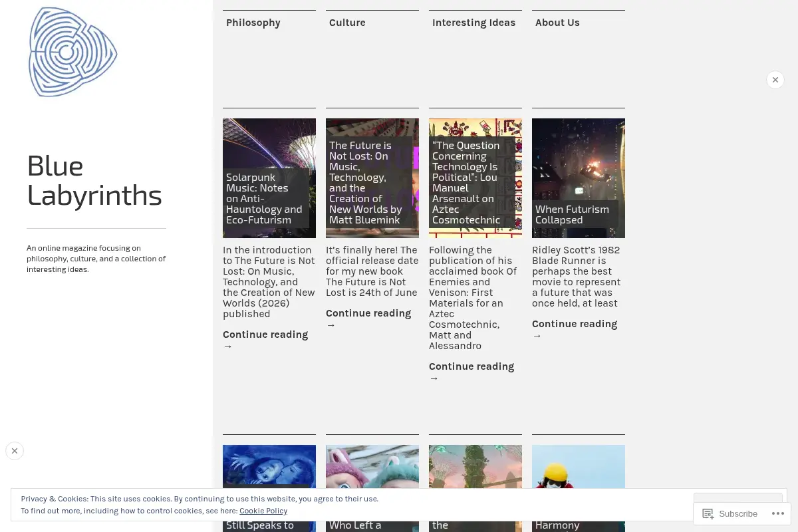The image size is (798, 532).
Task: Dismiss the circular X beside the navigation menu
Action: [x=775, y=80]
